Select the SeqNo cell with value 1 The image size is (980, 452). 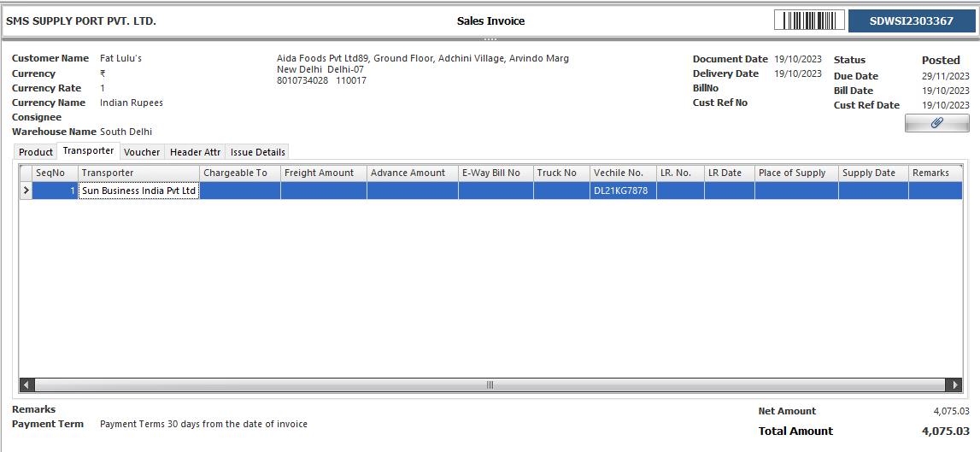[x=56, y=191]
